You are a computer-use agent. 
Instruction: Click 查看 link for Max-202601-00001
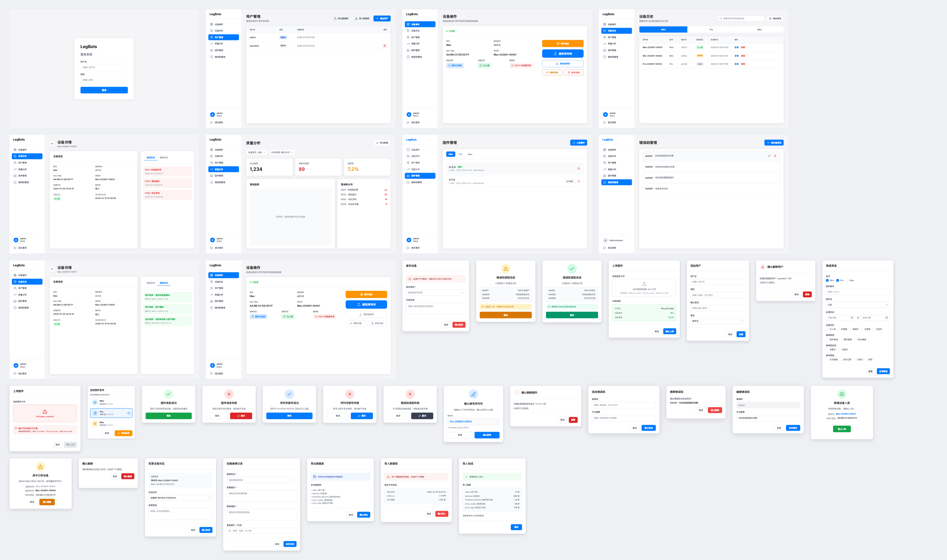[736, 48]
